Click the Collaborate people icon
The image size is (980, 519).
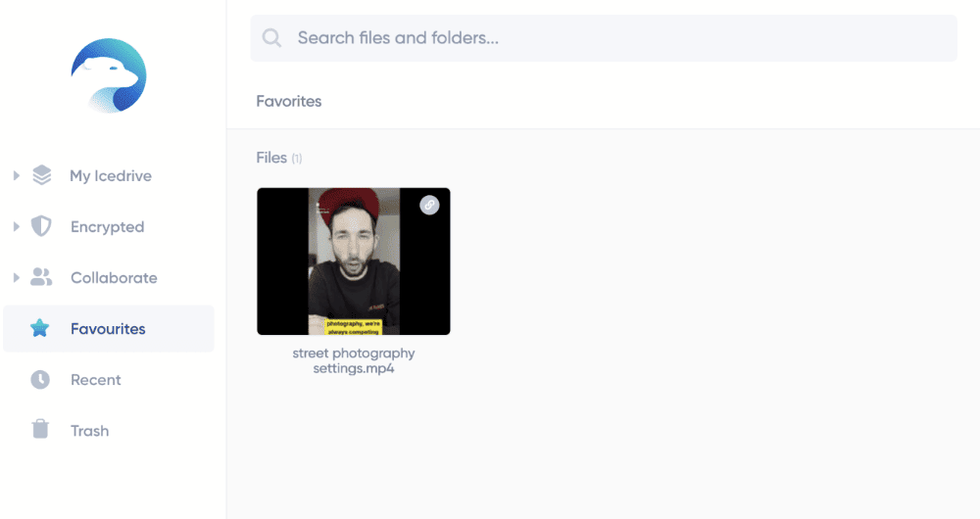(x=41, y=277)
